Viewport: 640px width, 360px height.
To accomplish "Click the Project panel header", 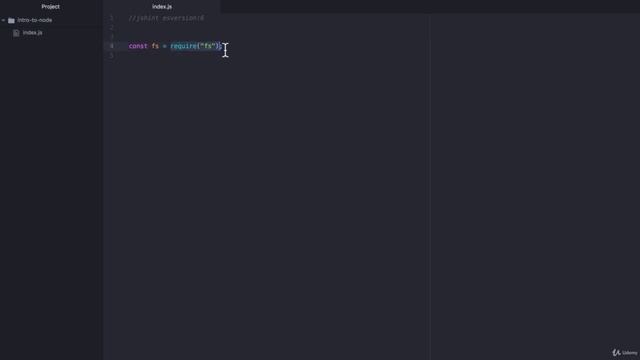I will [51, 7].
